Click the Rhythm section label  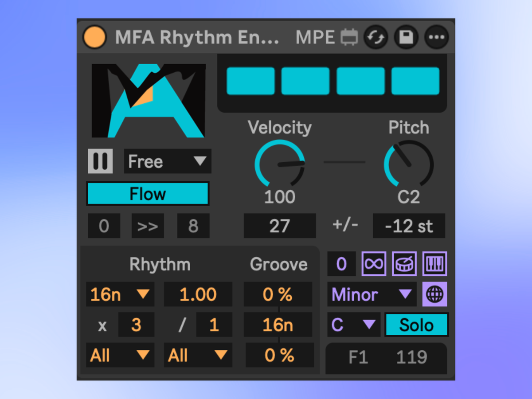[x=160, y=265]
